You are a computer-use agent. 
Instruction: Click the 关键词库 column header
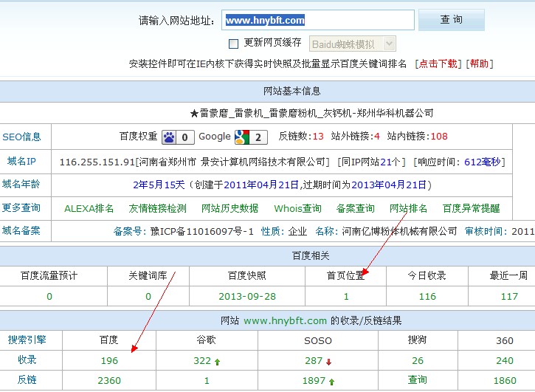coord(148,275)
